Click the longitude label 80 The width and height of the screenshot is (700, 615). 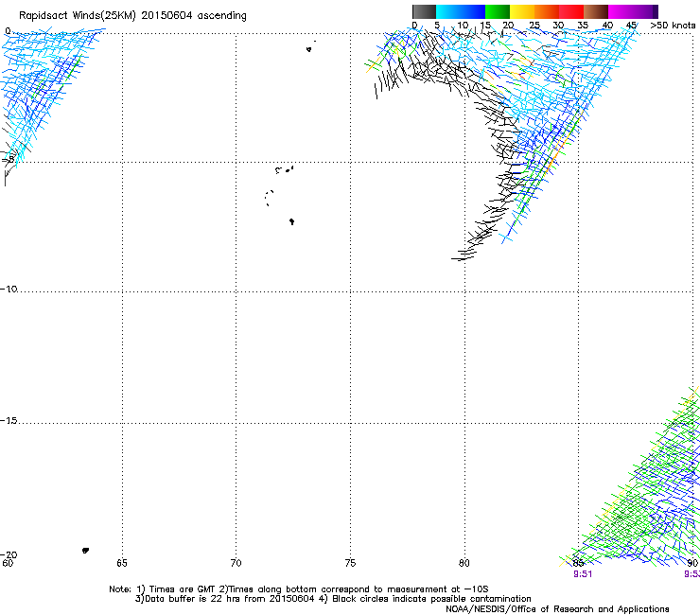pyautogui.click(x=464, y=563)
